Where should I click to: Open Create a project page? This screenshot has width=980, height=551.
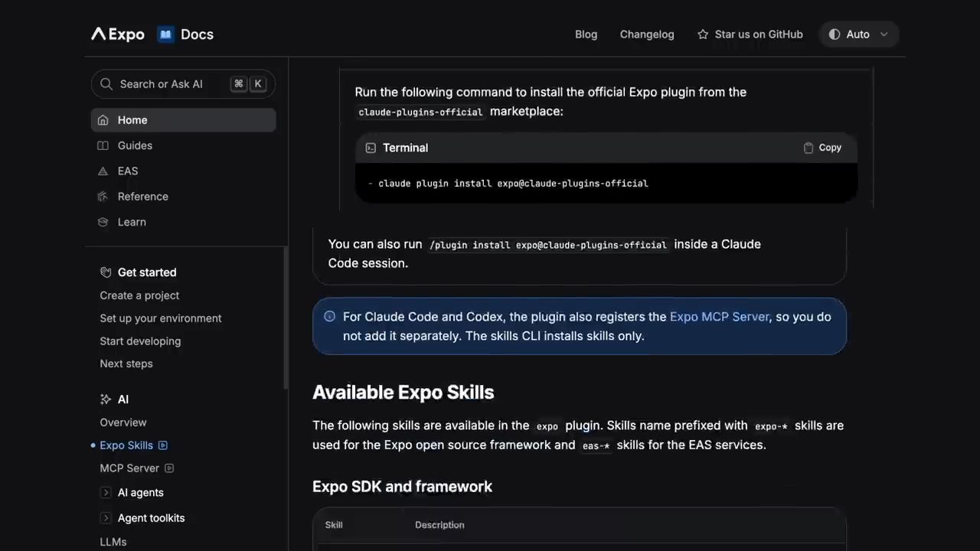click(139, 295)
